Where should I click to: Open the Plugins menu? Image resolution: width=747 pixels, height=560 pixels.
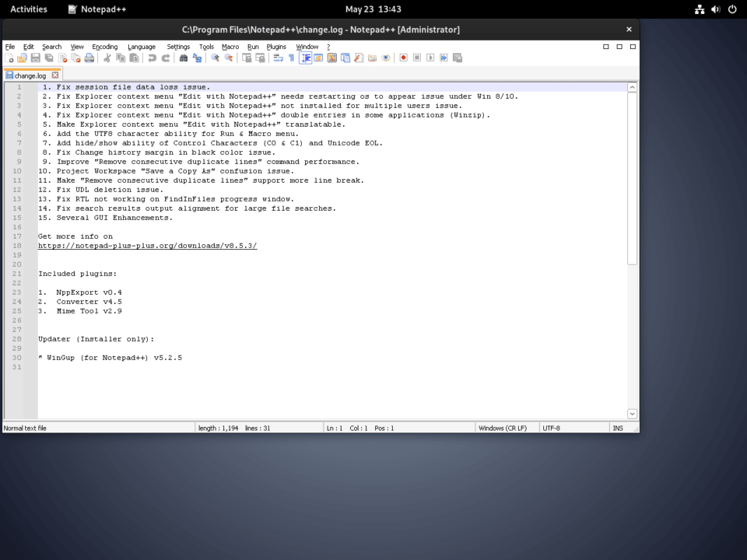tap(276, 46)
